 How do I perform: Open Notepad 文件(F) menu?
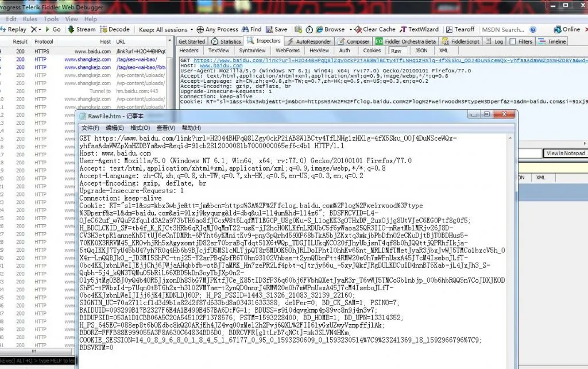point(90,128)
